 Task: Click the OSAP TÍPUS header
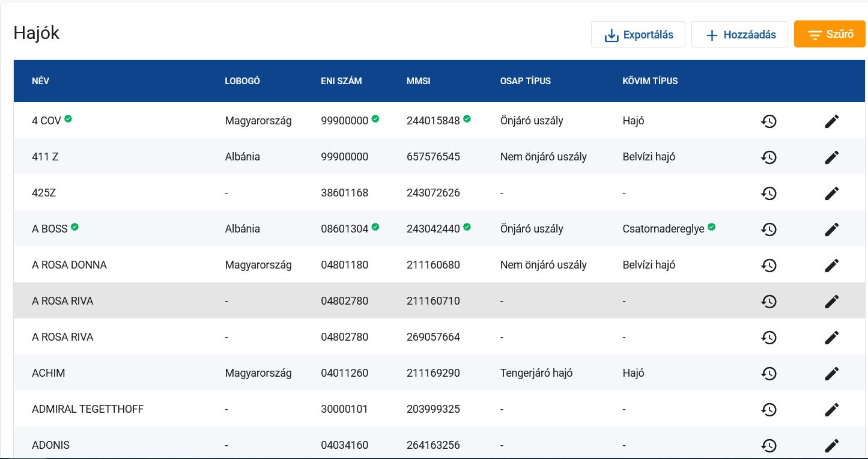click(x=525, y=81)
